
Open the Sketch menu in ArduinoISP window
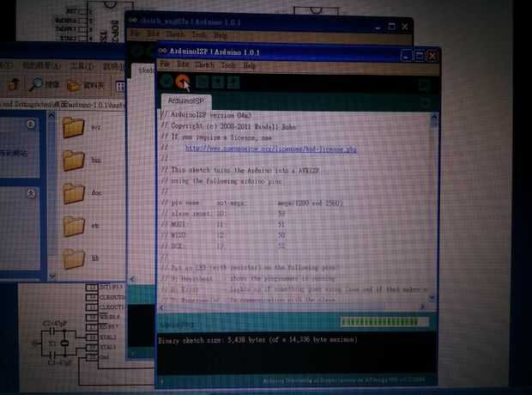click(204, 64)
